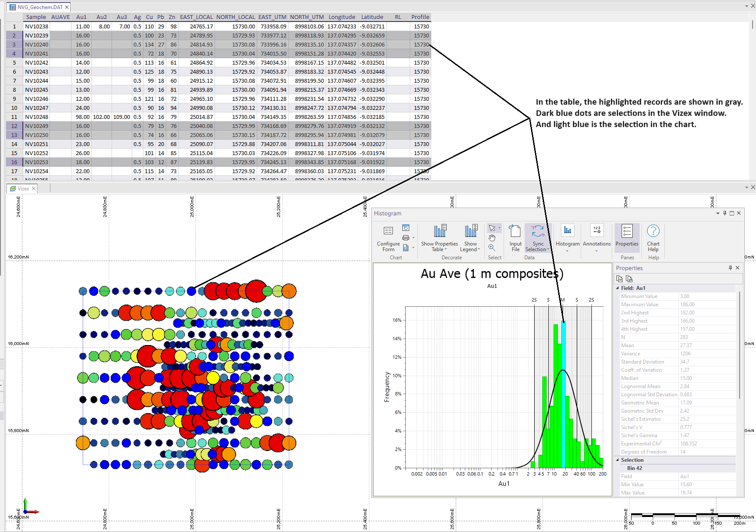Click the refresh chart icon
This screenshot has width=756, height=532.
click(405, 228)
